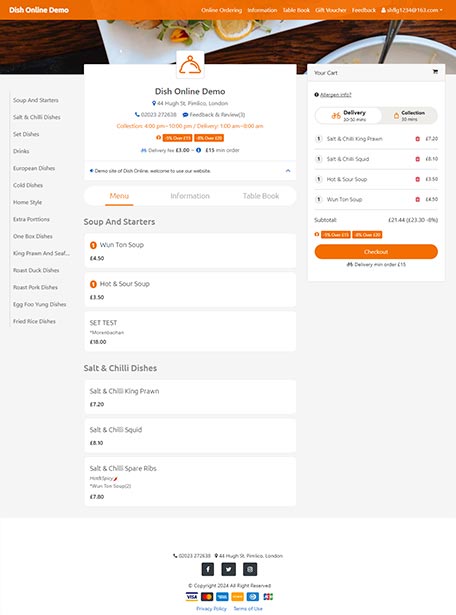Click the Checkout button

pyautogui.click(x=376, y=252)
